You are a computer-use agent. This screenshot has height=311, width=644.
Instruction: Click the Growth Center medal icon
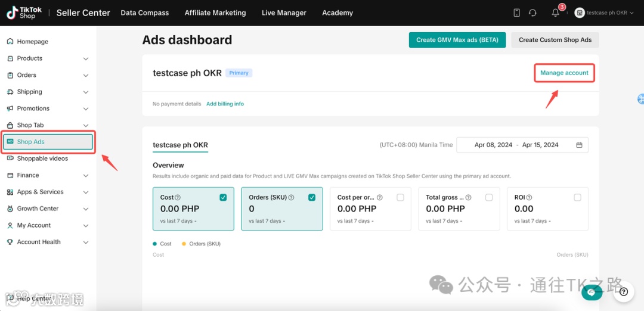tap(10, 209)
